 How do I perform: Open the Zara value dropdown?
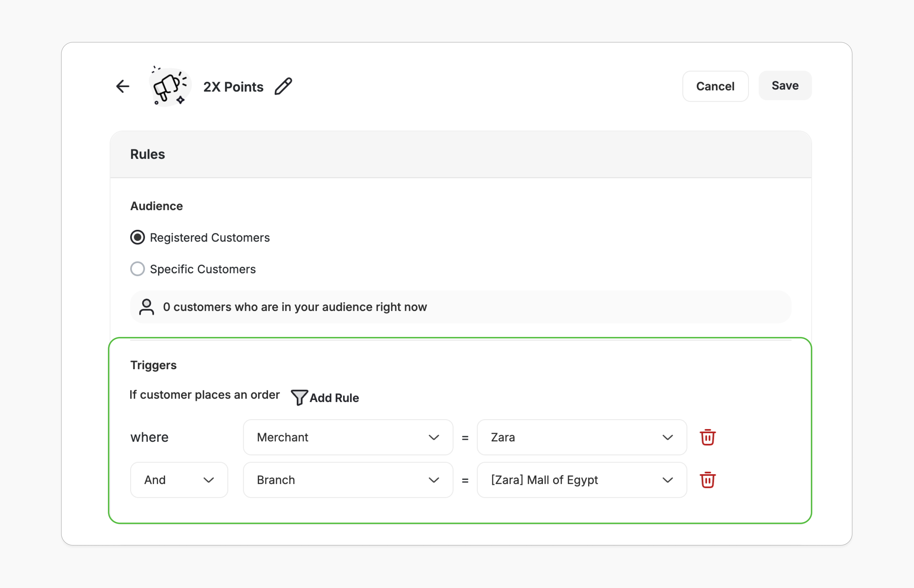[582, 437]
